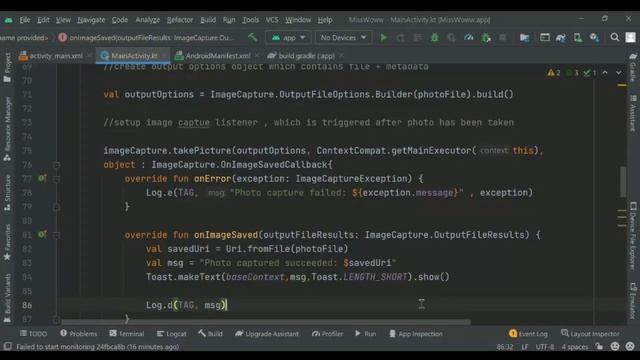Open the VCS menu
The height and width of the screenshot is (360, 640).
[x=272, y=20]
